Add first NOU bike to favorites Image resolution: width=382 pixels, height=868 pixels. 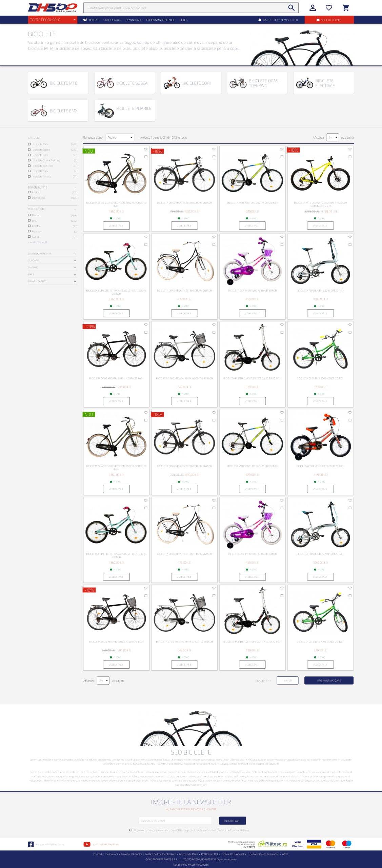[146, 149]
